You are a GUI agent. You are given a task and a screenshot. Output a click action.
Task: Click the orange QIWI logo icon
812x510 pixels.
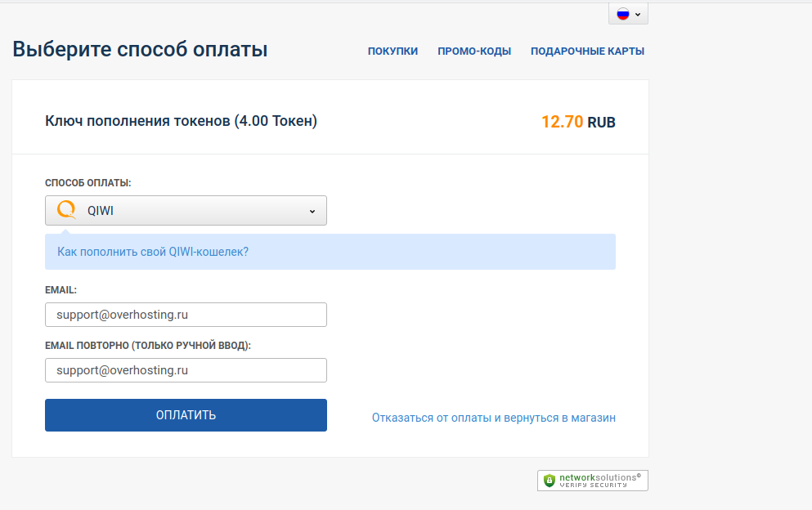click(x=67, y=210)
